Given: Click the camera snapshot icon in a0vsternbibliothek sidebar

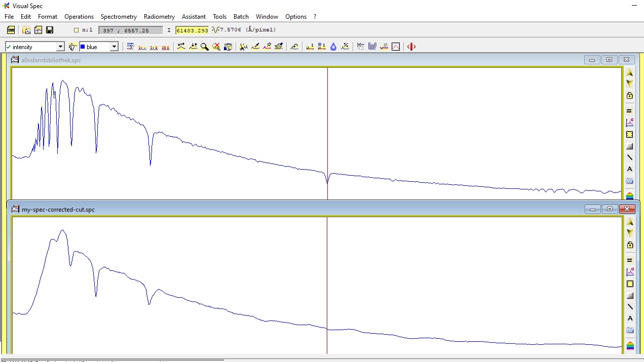Looking at the screenshot, I should tap(630, 181).
